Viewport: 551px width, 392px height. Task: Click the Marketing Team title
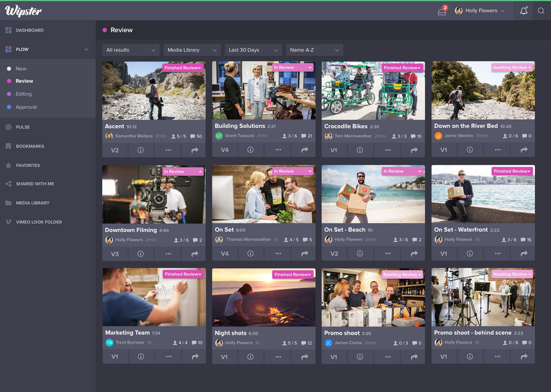(127, 332)
